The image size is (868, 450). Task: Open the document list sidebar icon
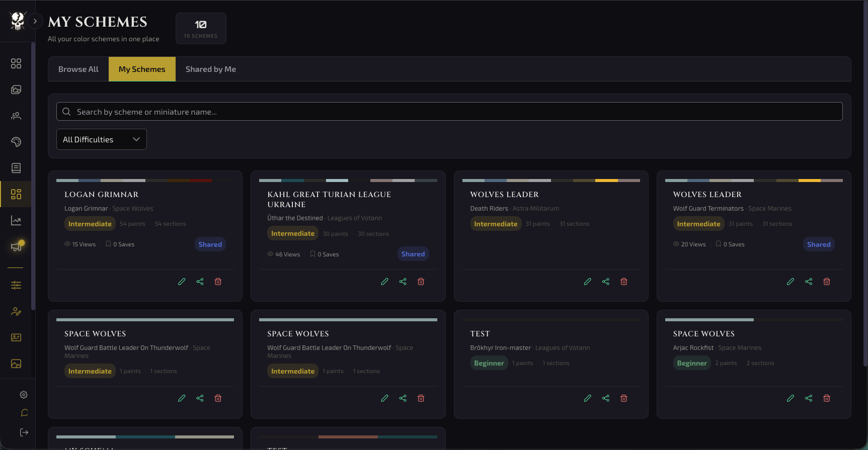[x=16, y=168]
